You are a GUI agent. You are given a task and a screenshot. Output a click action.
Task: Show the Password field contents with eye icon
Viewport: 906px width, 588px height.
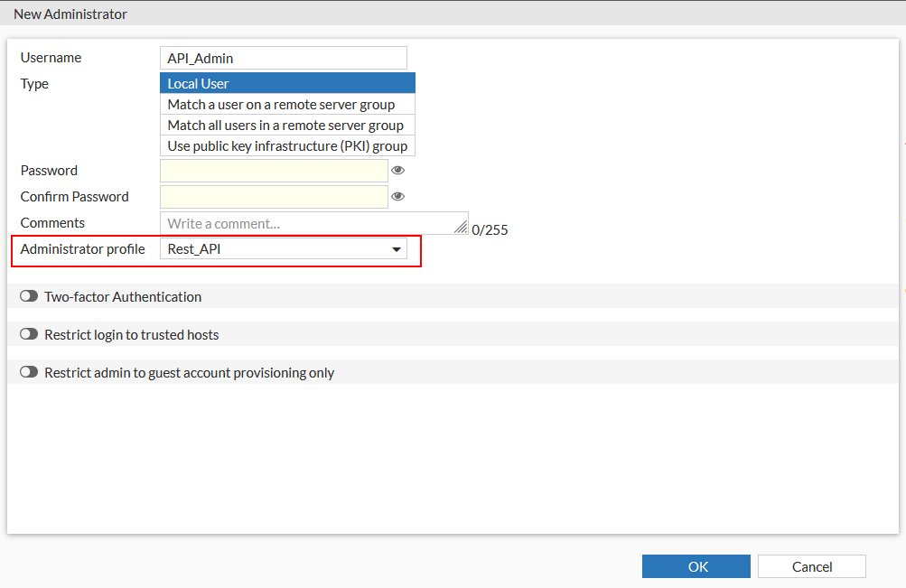point(397,170)
